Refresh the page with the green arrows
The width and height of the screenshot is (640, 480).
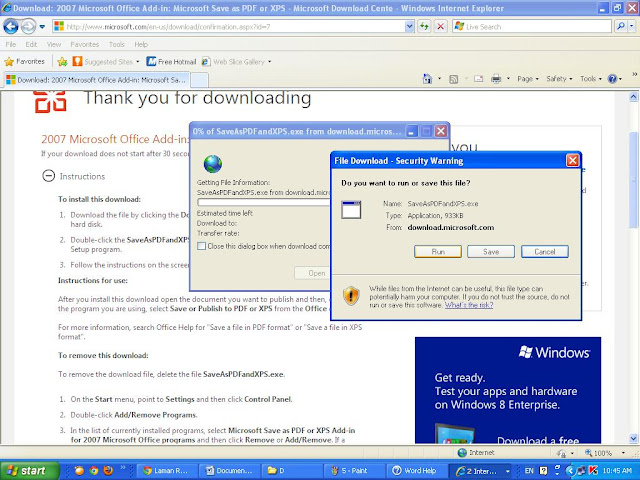424,27
